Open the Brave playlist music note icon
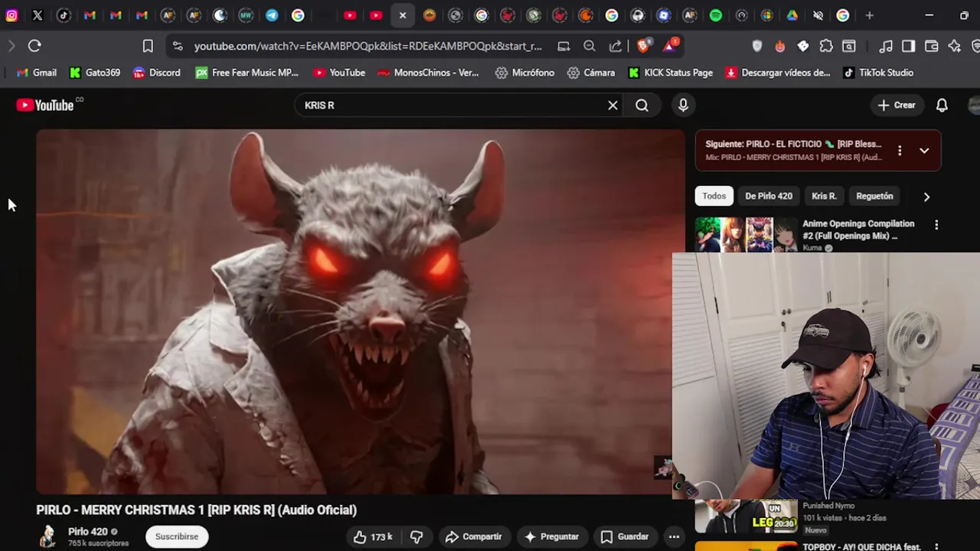This screenshot has width=980, height=551. [x=886, y=46]
